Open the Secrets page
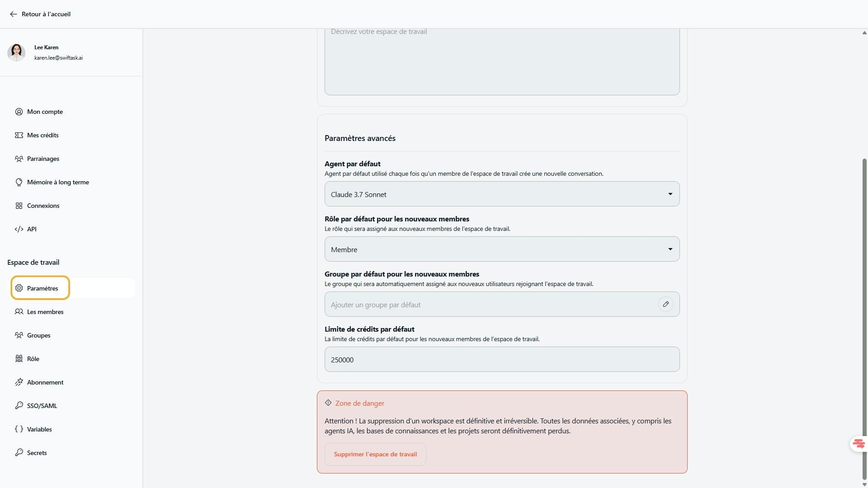868x488 pixels. (37, 453)
